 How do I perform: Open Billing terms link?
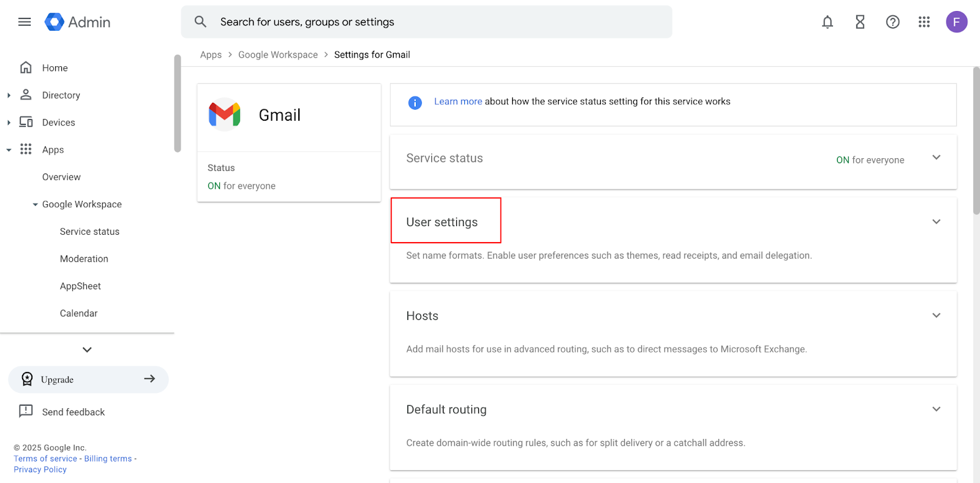click(108, 458)
